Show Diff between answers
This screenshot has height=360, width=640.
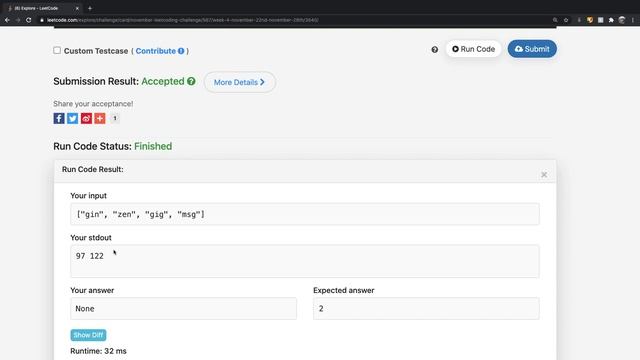coord(88,335)
